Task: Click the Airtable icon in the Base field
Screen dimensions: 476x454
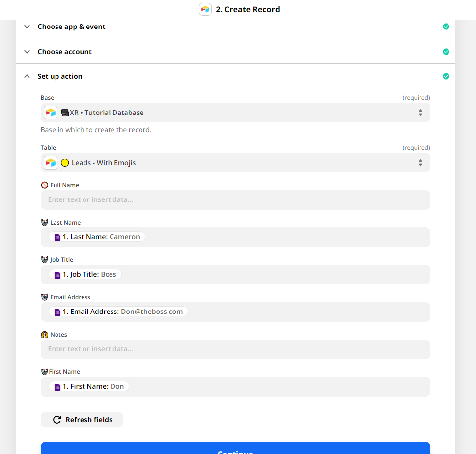Action: (x=51, y=113)
